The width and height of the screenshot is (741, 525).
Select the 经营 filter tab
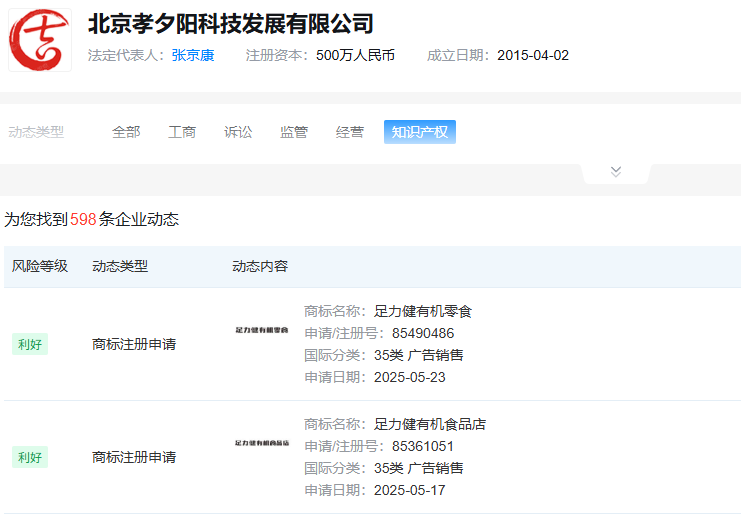click(350, 132)
